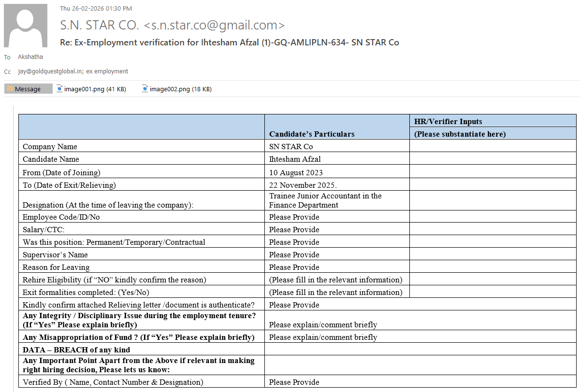Click jay@goldquestglobal.in in the Cc line
This screenshot has width=580, height=392.
pos(50,71)
